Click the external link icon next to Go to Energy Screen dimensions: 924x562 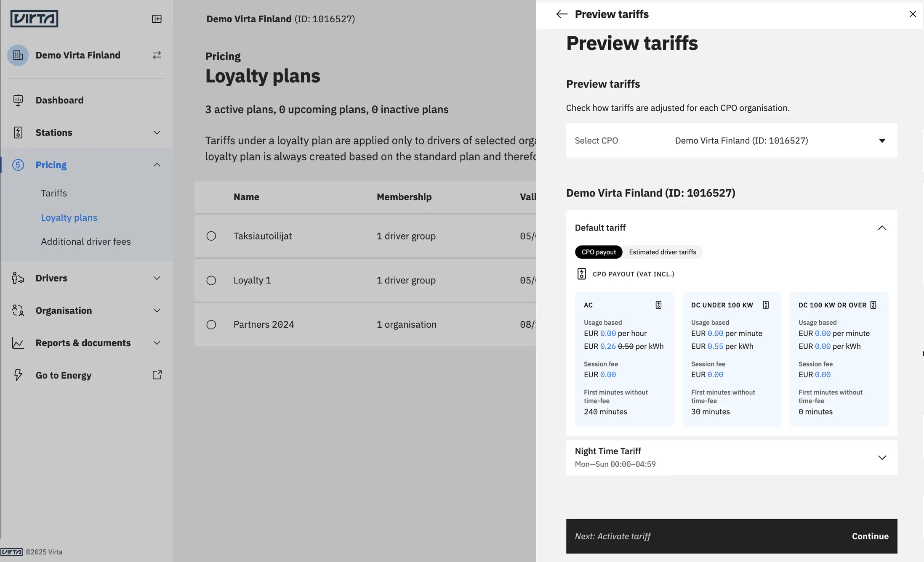coord(157,375)
